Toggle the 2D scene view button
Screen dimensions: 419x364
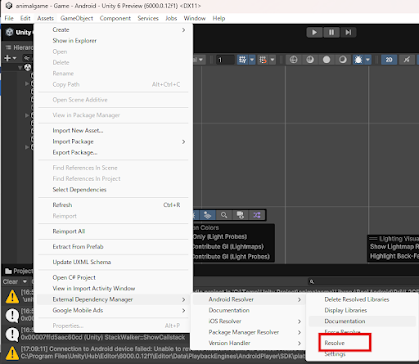pyautogui.click(x=389, y=60)
